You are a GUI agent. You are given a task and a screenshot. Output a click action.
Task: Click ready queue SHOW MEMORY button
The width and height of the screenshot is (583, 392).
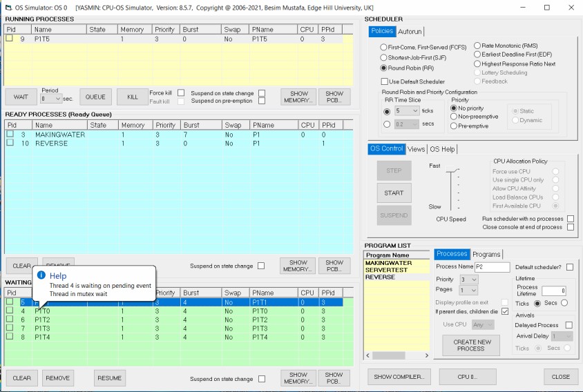pyautogui.click(x=298, y=266)
